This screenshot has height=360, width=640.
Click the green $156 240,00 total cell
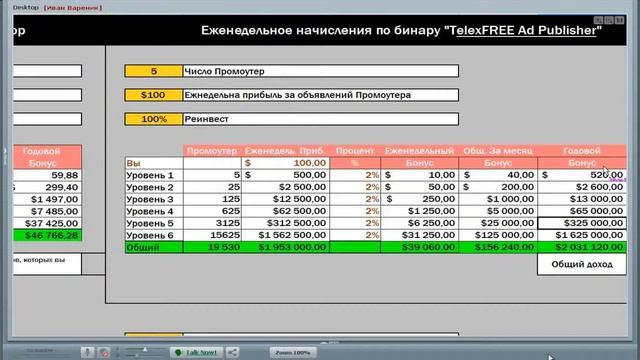[x=498, y=247]
